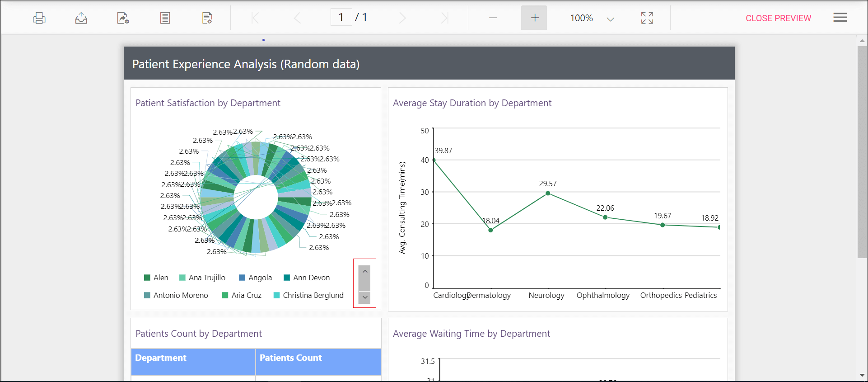Click the Angola legend item

pyautogui.click(x=255, y=278)
